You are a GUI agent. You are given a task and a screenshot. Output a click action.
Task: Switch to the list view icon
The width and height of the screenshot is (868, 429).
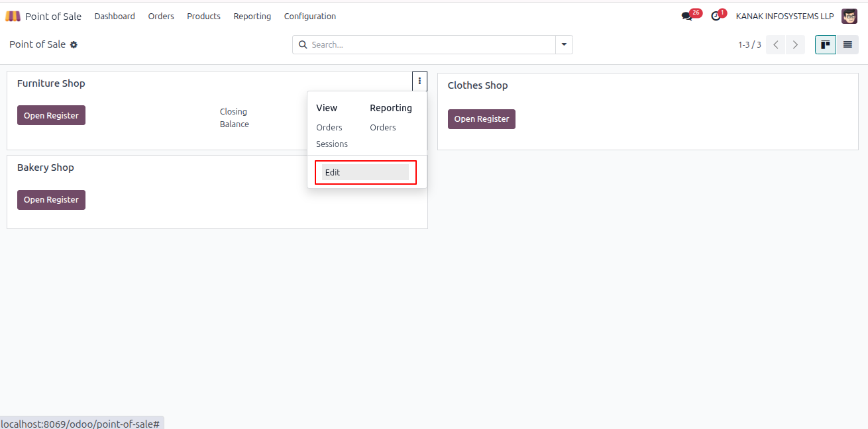point(847,44)
